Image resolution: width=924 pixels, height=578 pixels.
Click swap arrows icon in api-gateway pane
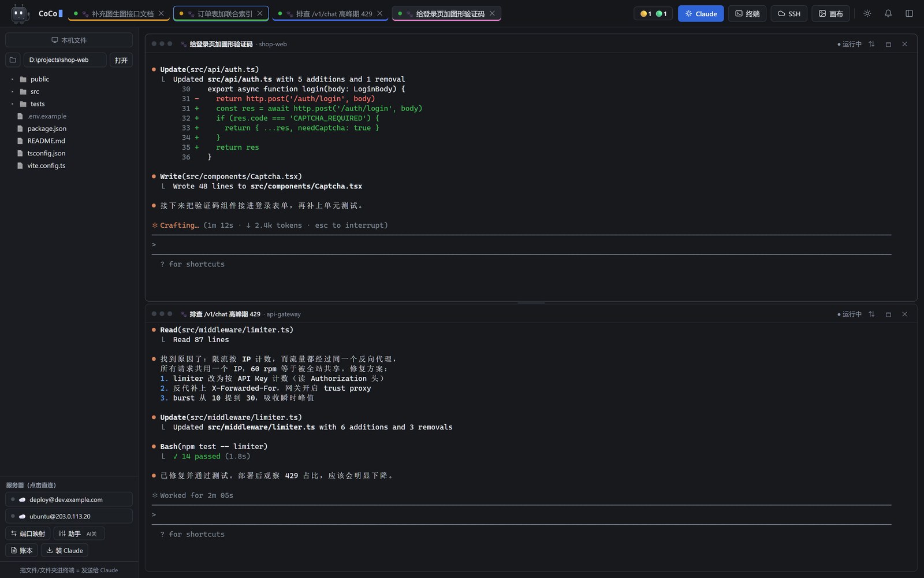coord(871,314)
